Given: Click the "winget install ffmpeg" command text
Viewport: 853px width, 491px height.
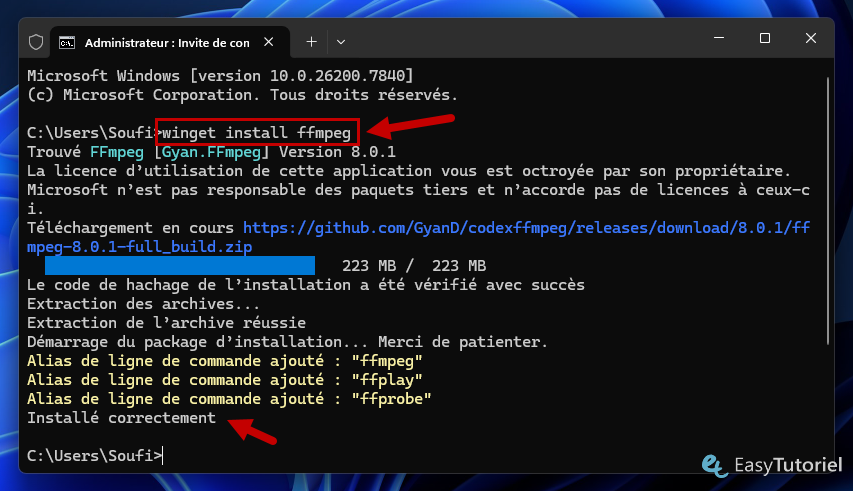Looking at the screenshot, I should 256,132.
